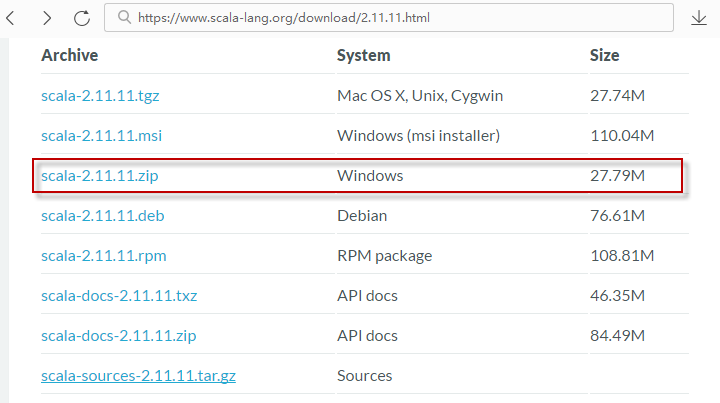Click the Size column header
Viewport: 720px width, 403px height.
click(604, 55)
